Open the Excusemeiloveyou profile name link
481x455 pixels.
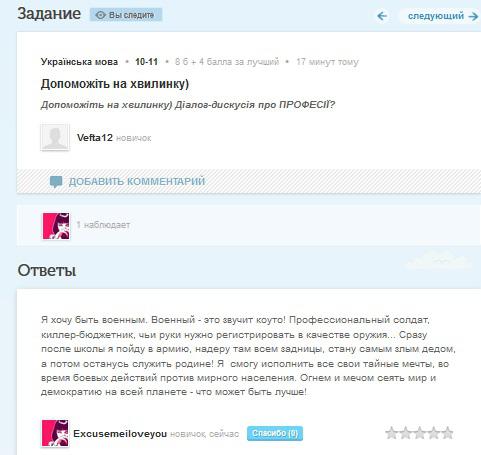point(120,434)
